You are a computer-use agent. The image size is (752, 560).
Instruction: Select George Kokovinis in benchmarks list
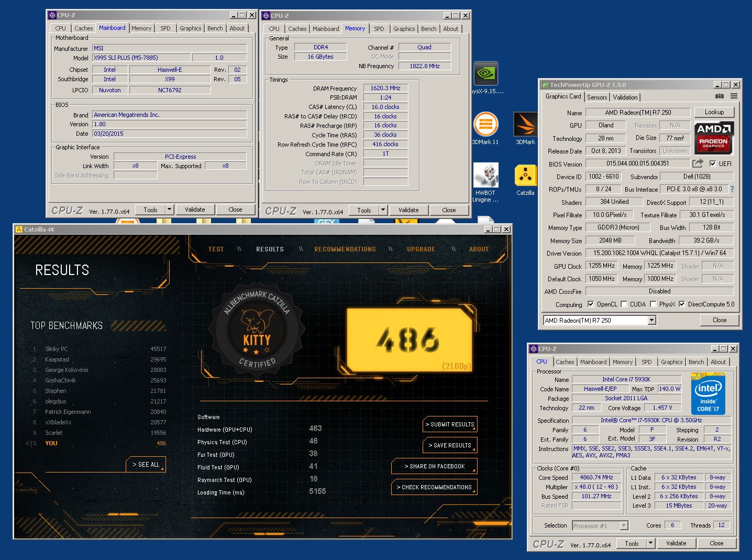pyautogui.click(x=99, y=370)
